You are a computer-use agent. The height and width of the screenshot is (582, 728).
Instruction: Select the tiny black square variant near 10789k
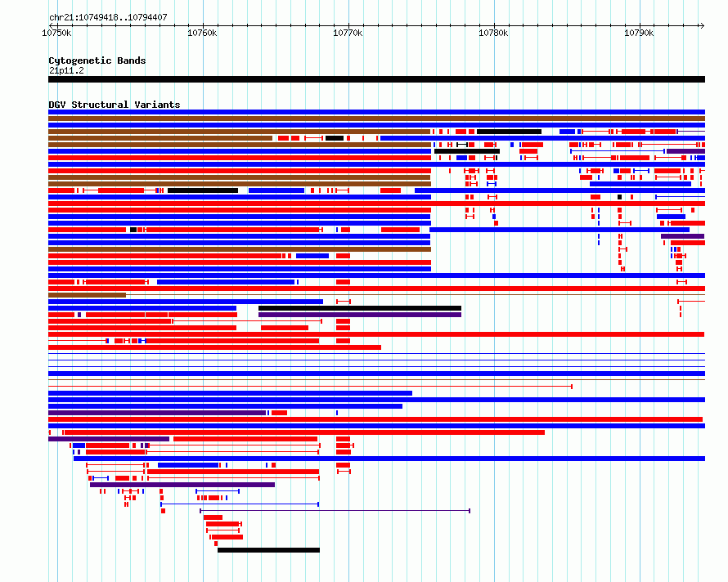coord(619,197)
